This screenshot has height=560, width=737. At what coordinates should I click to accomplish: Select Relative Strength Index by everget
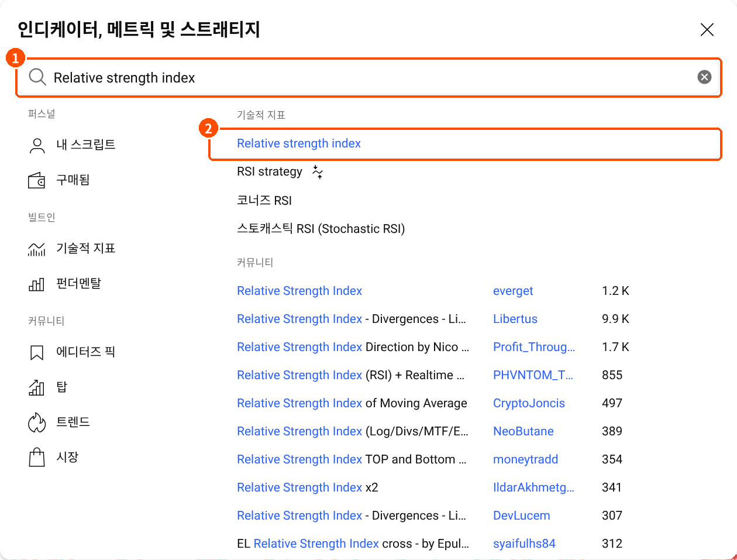(x=299, y=291)
